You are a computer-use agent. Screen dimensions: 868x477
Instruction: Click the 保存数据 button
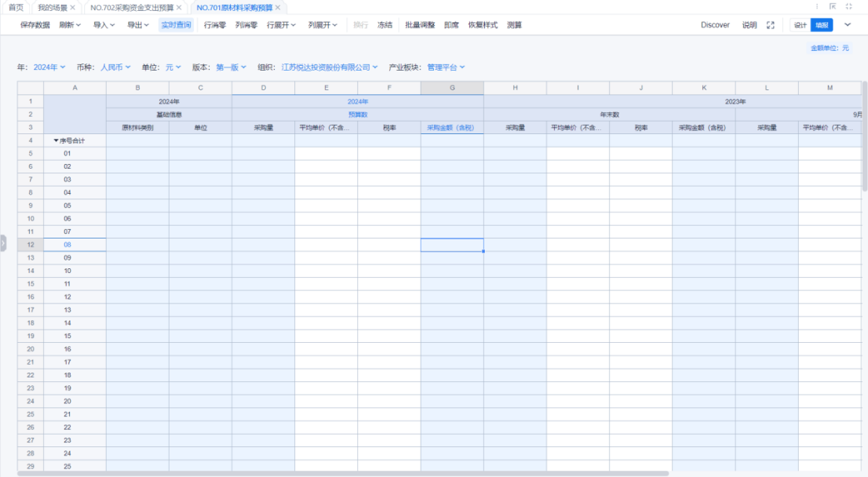pyautogui.click(x=35, y=25)
